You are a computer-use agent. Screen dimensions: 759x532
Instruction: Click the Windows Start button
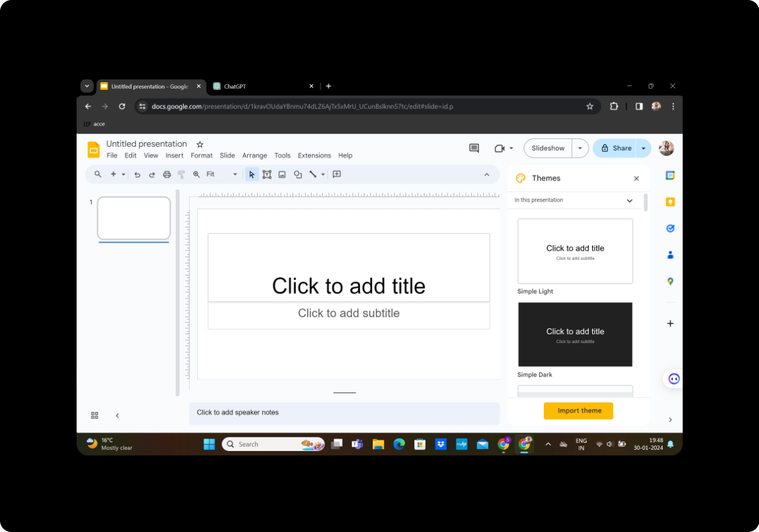pos(209,444)
